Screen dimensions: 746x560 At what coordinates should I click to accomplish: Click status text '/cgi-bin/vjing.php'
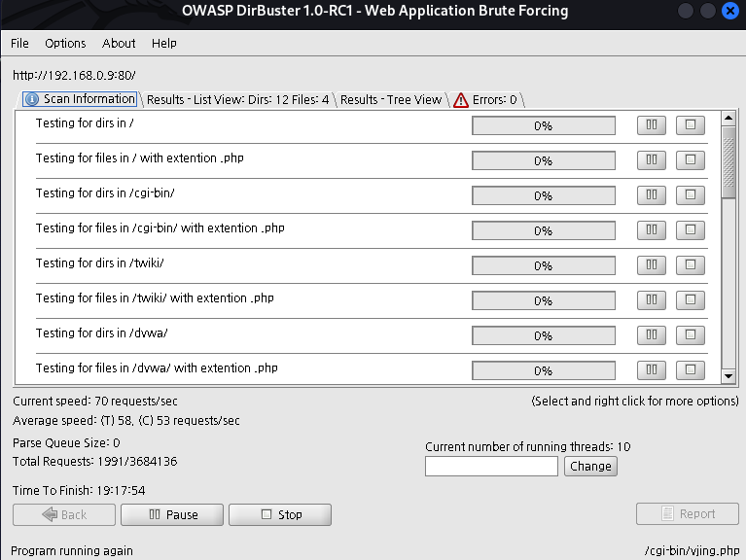pyautogui.click(x=692, y=551)
